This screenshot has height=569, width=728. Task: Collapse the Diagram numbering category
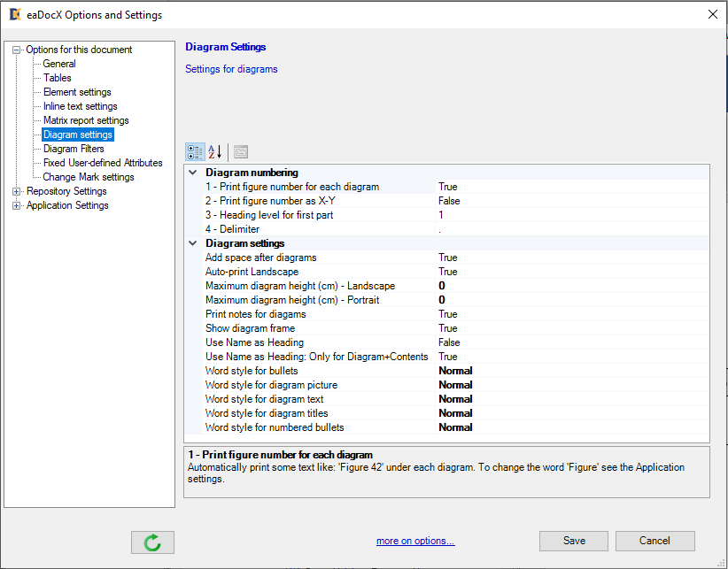pyautogui.click(x=193, y=173)
